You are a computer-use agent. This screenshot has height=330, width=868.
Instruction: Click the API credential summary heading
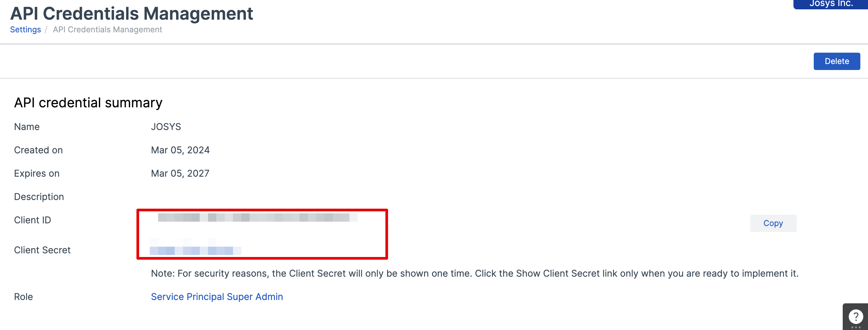(88, 103)
